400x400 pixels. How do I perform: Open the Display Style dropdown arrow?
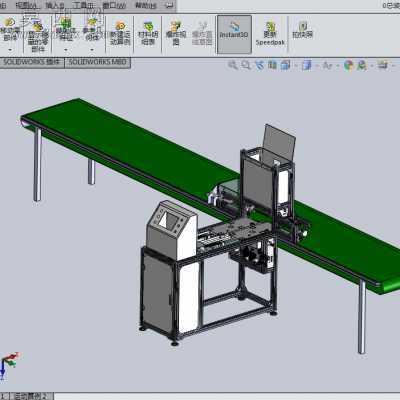317,66
